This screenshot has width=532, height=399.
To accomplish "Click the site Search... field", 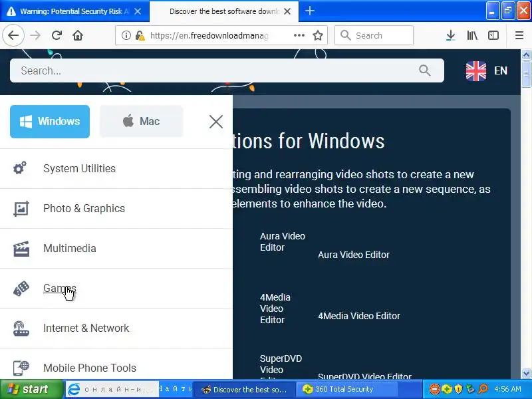I will point(227,70).
